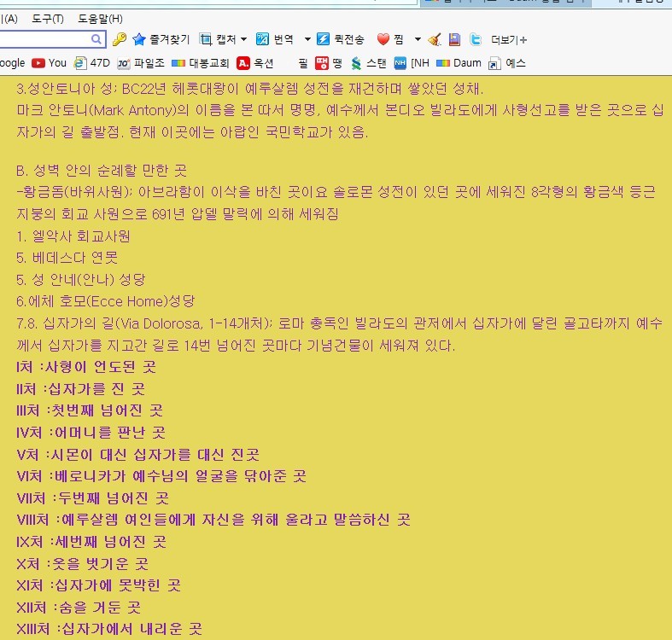Click the text 'Via Dolorosa'
Image resolution: width=672 pixels, height=640 pixels.
[x=161, y=323]
